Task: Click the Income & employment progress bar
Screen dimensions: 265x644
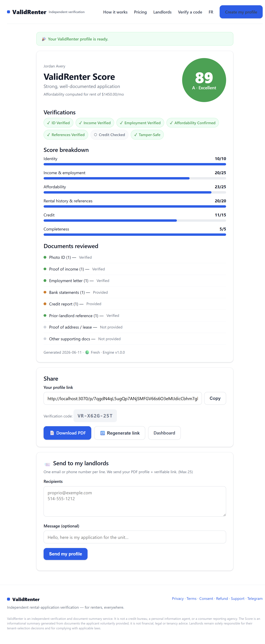Action: click(135, 178)
